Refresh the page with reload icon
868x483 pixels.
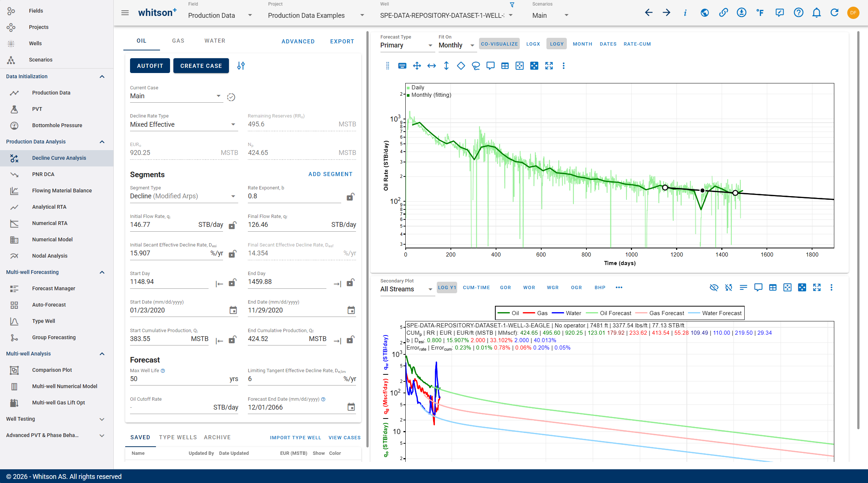pos(834,13)
